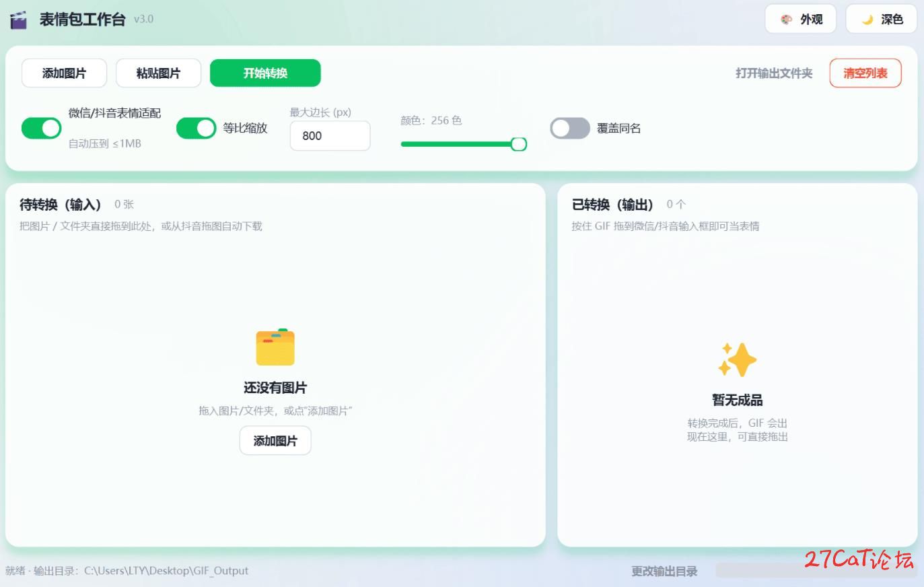Enable the 覆盖同名 switch
This screenshot has width=924, height=587.
tap(570, 128)
